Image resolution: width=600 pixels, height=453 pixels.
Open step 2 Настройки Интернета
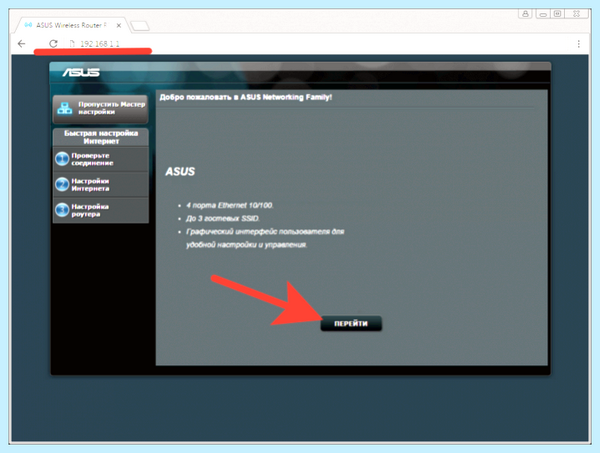tap(101, 185)
